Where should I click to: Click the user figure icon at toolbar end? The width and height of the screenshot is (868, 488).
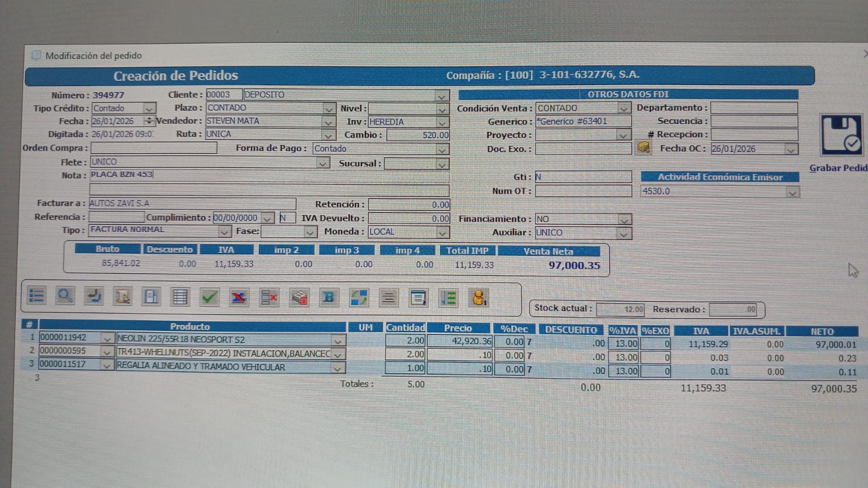coord(478,297)
